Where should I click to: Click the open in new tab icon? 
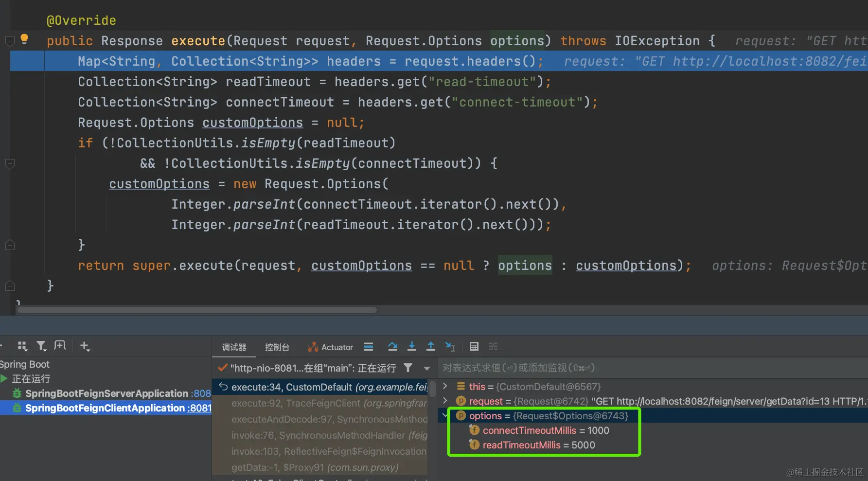[x=60, y=346]
